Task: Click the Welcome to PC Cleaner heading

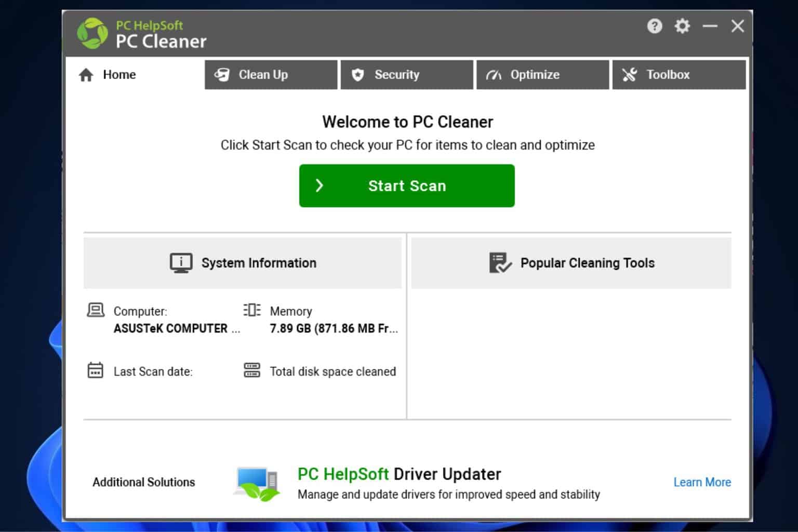Action: [407, 122]
